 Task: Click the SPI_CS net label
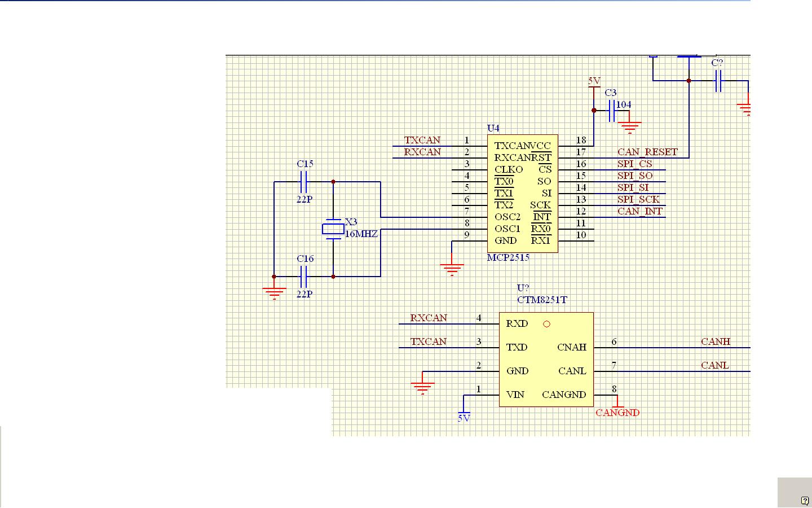click(x=634, y=164)
